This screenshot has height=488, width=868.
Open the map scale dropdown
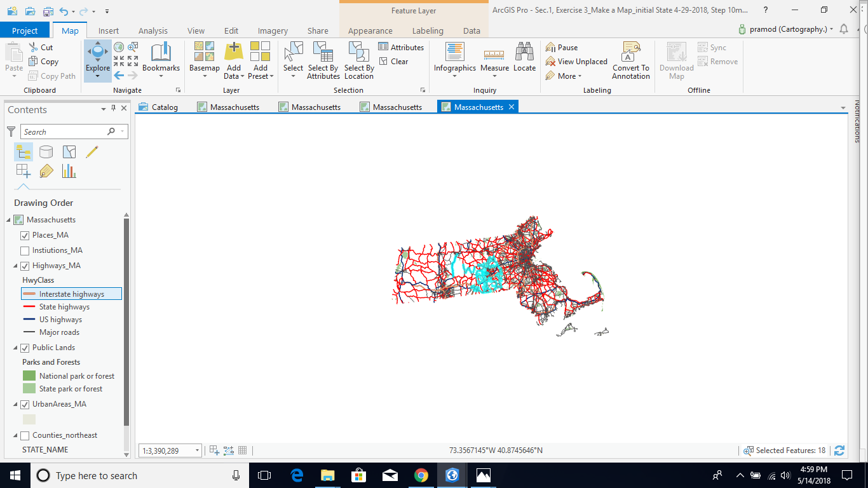(198, 451)
